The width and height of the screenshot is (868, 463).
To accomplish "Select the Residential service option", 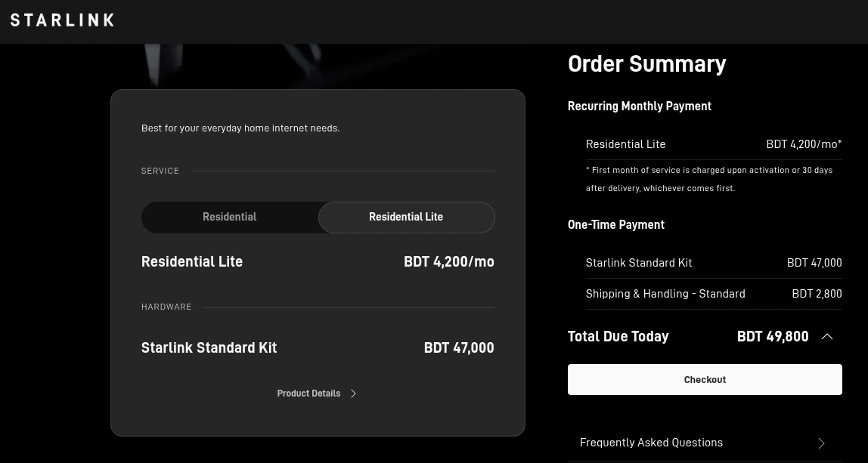I will coord(230,217).
